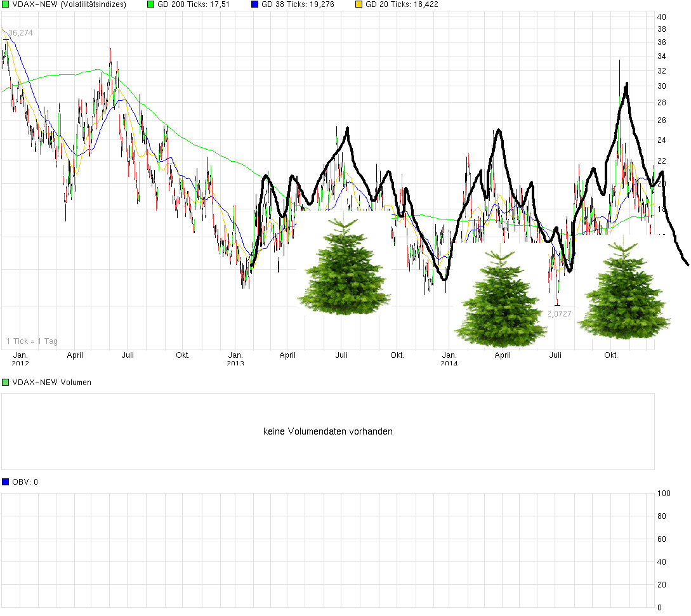Image resolution: width=691 pixels, height=616 pixels.
Task: Click the 'Jan. 2012' axis label
Action: click(20, 358)
